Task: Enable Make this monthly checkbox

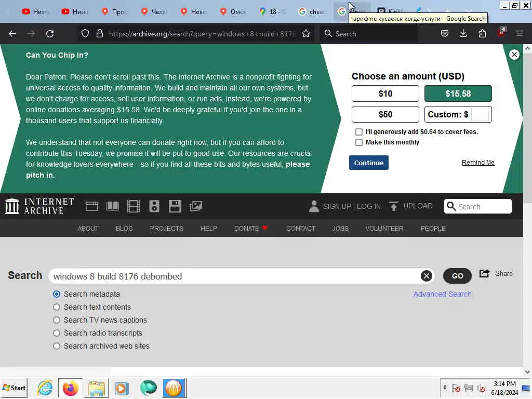Action: click(358, 142)
